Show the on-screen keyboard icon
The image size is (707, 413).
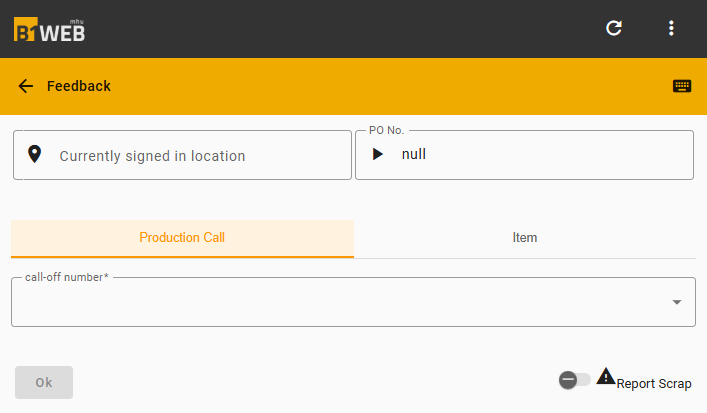coord(682,86)
